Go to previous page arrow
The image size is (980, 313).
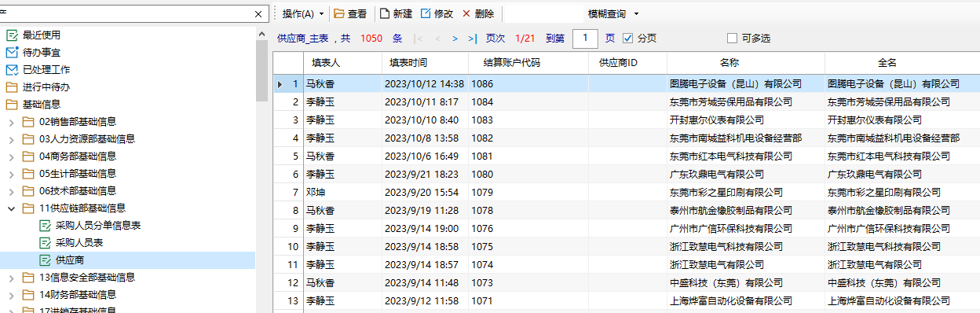tap(438, 39)
